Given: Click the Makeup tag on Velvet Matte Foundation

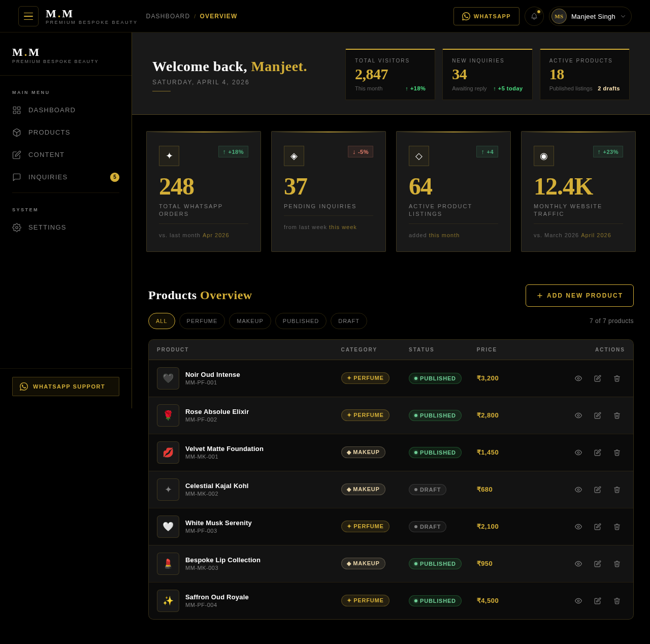Looking at the screenshot, I should click(363, 453).
